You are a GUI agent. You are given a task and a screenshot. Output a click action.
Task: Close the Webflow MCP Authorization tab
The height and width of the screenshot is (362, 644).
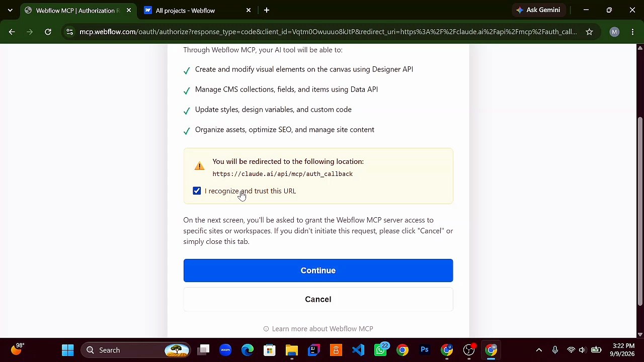coord(129,10)
